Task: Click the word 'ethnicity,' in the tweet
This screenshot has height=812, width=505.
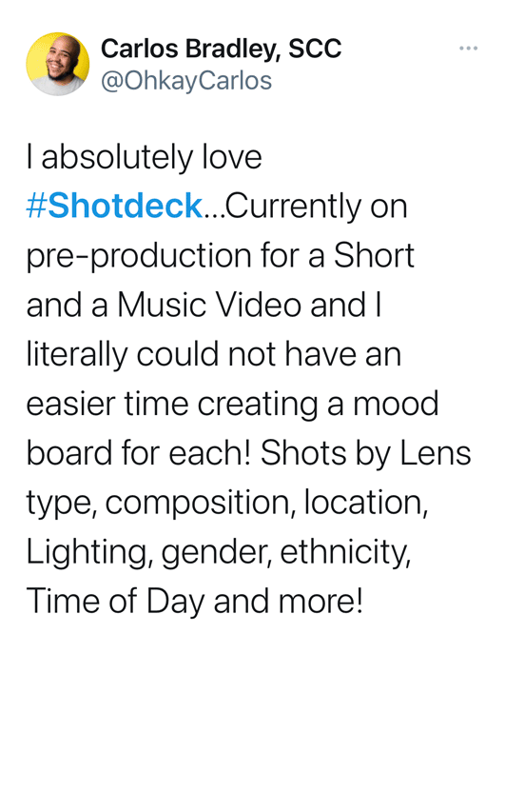Action: click(x=345, y=552)
